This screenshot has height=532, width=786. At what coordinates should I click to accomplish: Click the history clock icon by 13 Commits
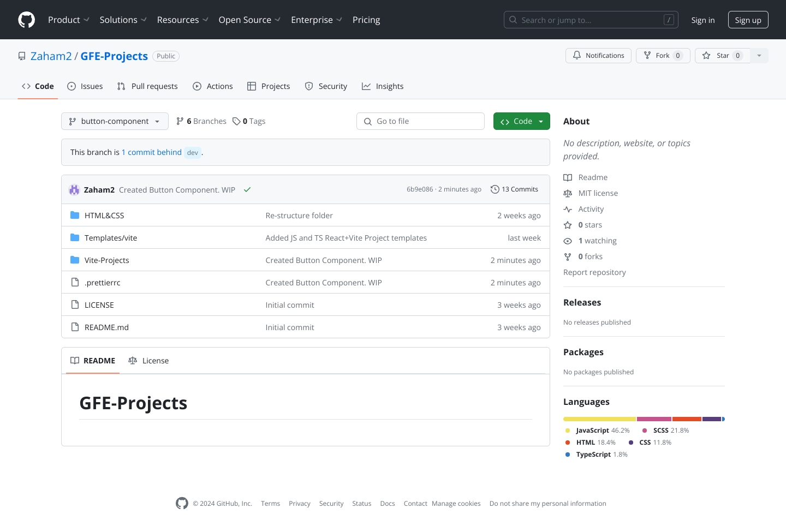(x=495, y=189)
